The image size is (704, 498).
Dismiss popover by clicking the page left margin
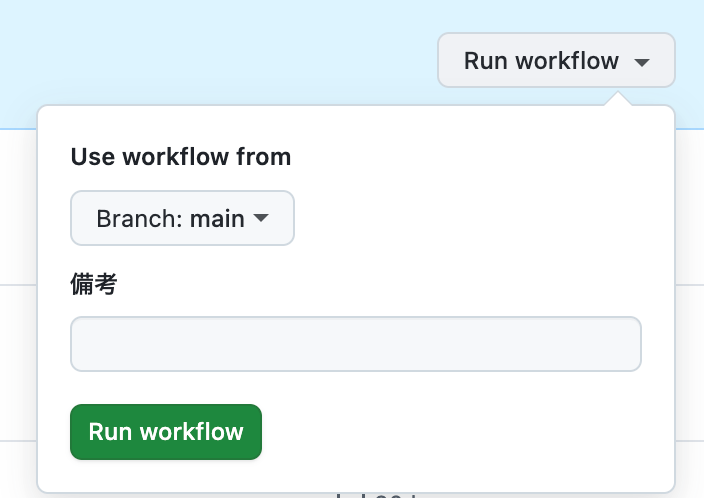[x=18, y=359]
